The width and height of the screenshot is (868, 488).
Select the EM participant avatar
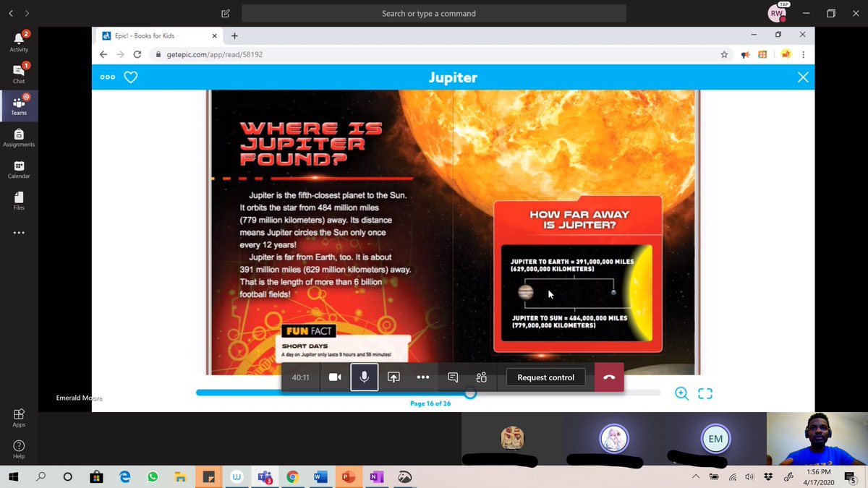click(715, 438)
